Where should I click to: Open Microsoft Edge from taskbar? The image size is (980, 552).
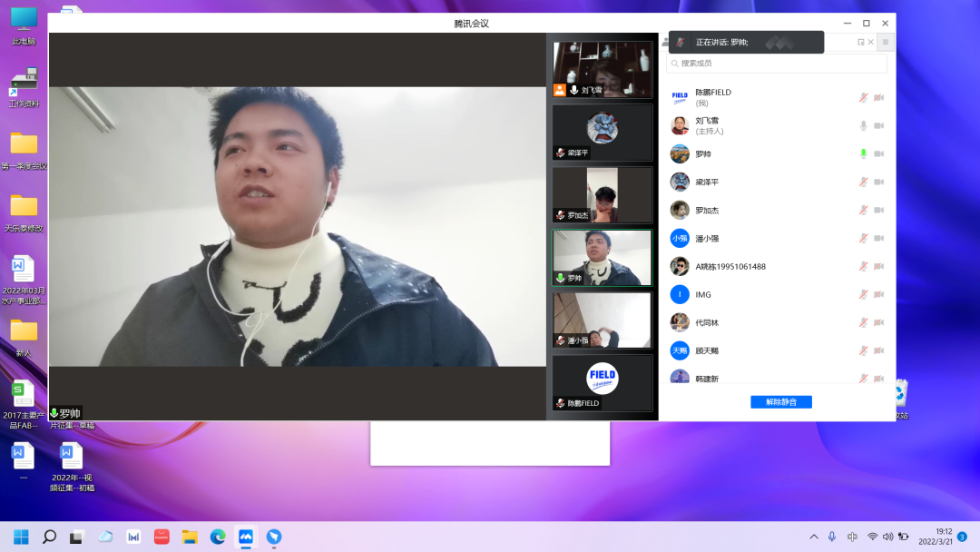(218, 537)
